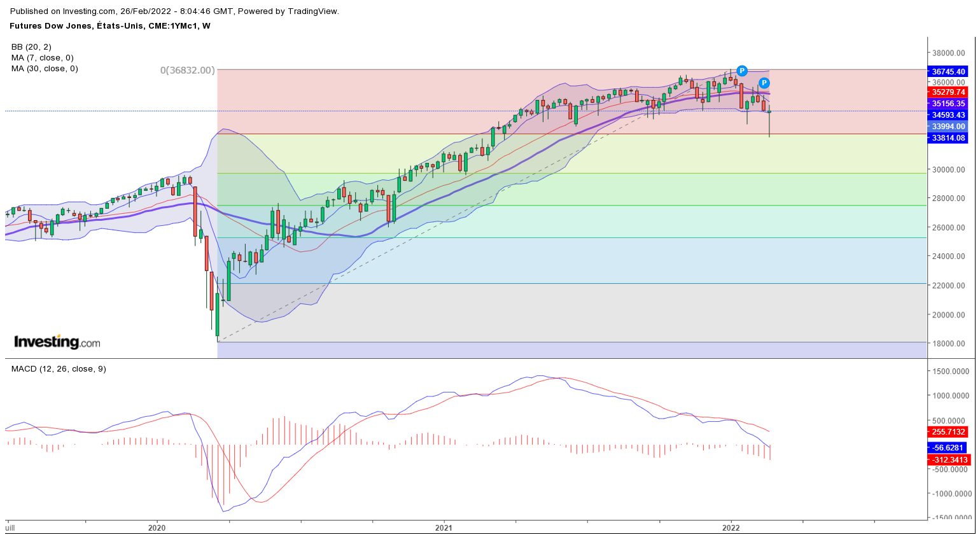Click the Fibonacci 0(36832.00) level label
The image size is (980, 537).
tap(187, 70)
